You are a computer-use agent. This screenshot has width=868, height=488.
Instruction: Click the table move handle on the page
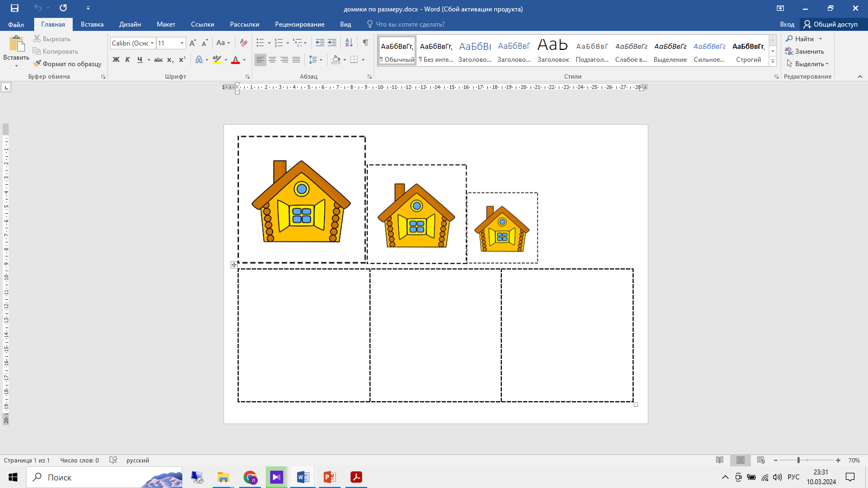234,265
